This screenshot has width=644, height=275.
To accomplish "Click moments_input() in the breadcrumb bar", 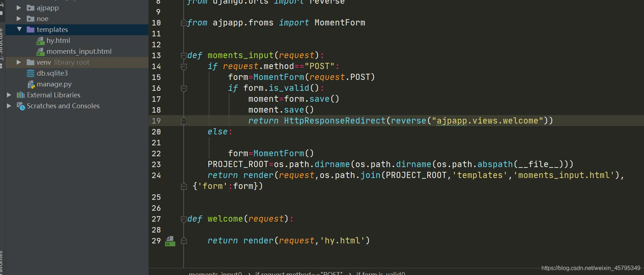I will tap(215, 273).
